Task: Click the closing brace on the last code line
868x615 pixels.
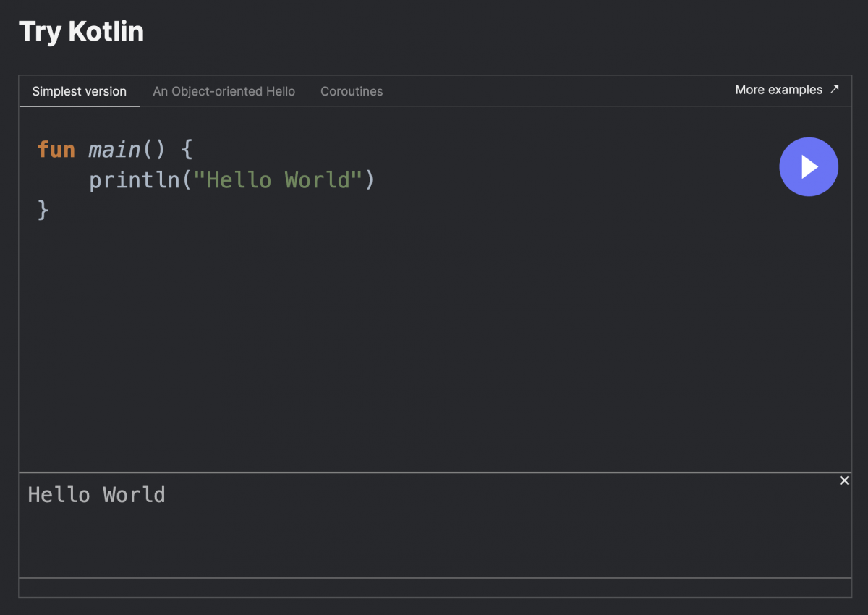Action: click(43, 210)
